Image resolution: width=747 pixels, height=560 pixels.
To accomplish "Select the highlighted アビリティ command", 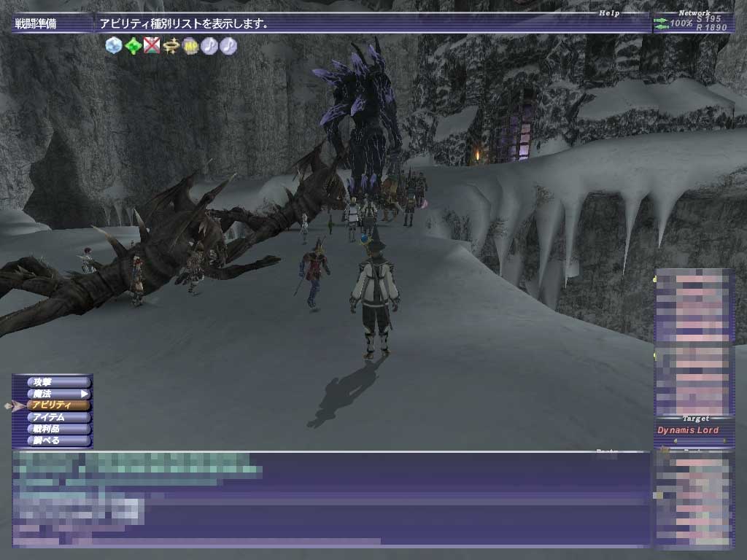I will [58, 405].
